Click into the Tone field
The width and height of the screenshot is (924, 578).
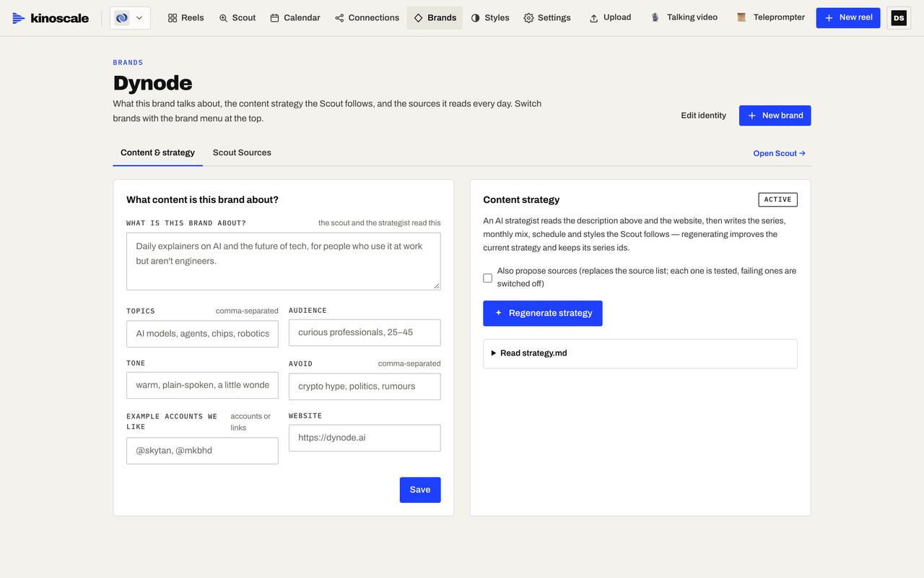tap(202, 385)
